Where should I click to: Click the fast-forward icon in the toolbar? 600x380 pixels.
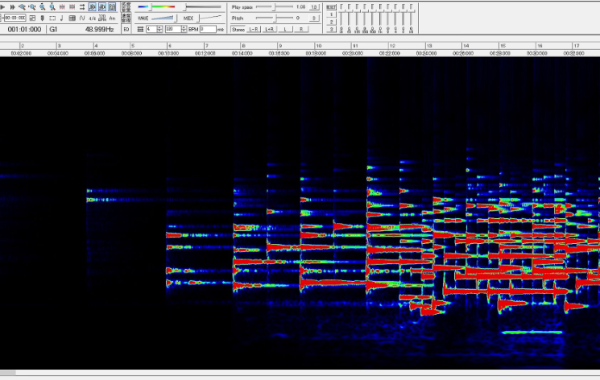(x=12, y=7)
